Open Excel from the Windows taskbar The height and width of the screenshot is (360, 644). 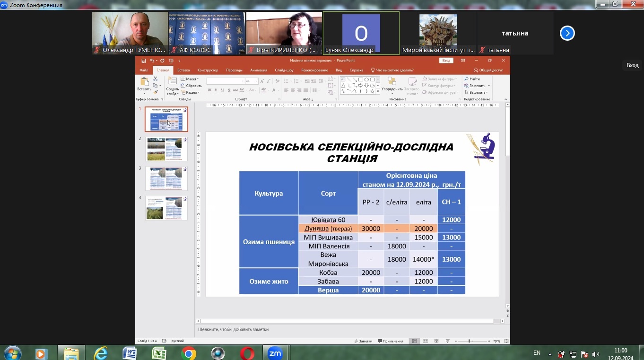(x=159, y=353)
